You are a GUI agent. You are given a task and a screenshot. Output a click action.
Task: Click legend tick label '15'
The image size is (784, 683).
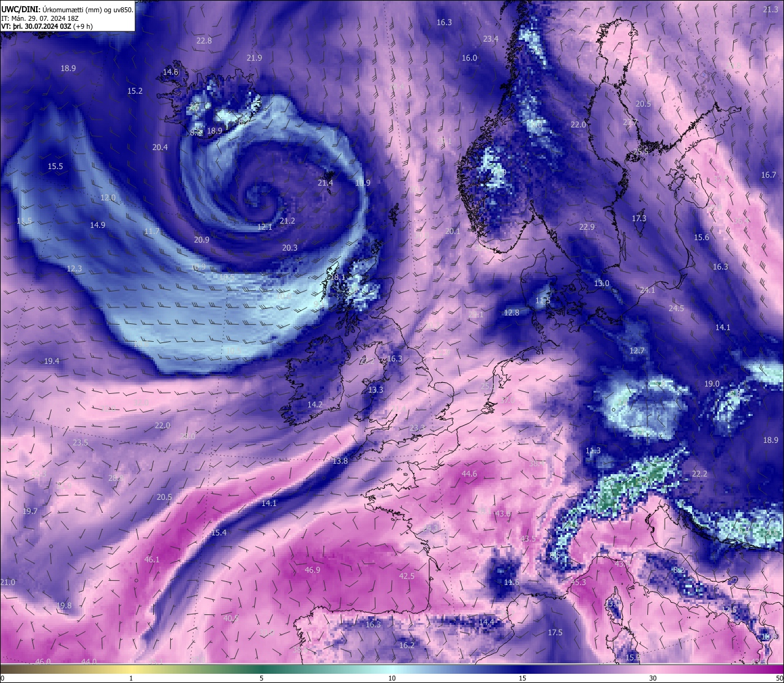[x=522, y=678]
